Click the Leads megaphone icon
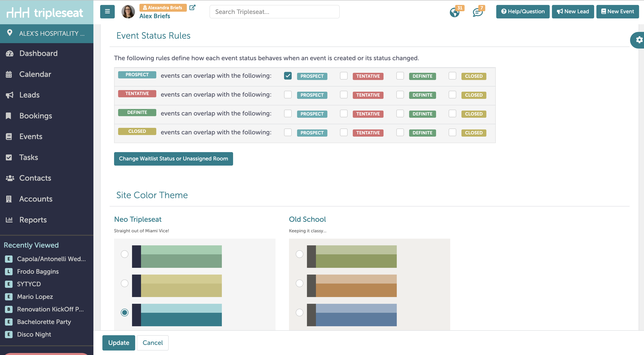Screen dimensions: 644x355 coord(9,95)
